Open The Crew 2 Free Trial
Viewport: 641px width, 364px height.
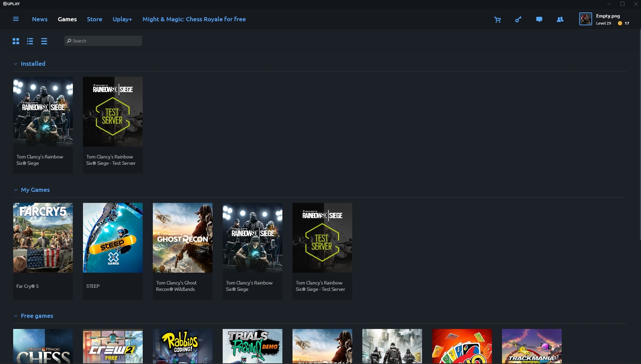(113, 346)
